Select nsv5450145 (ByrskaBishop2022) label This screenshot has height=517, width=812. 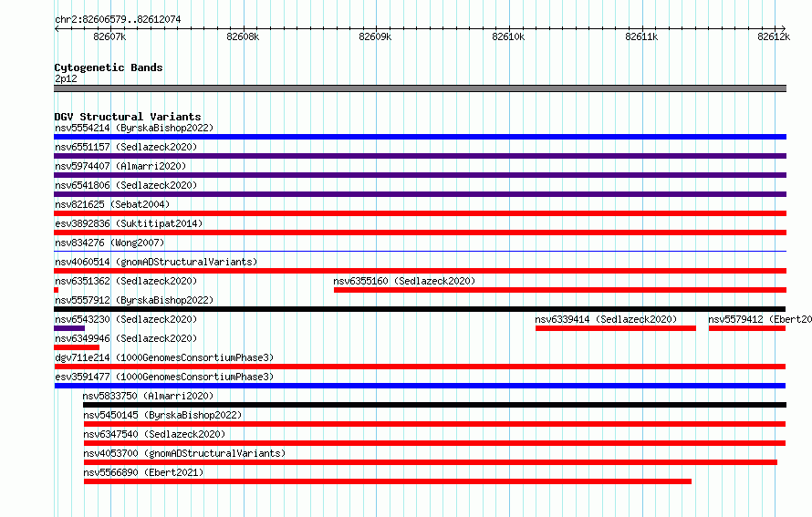[x=162, y=415]
